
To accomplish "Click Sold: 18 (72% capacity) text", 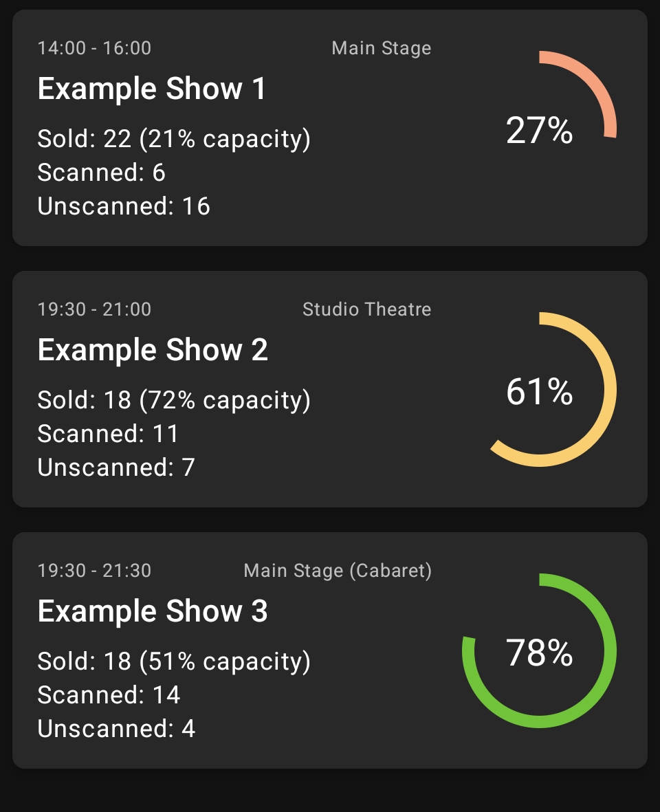I will 174,400.
